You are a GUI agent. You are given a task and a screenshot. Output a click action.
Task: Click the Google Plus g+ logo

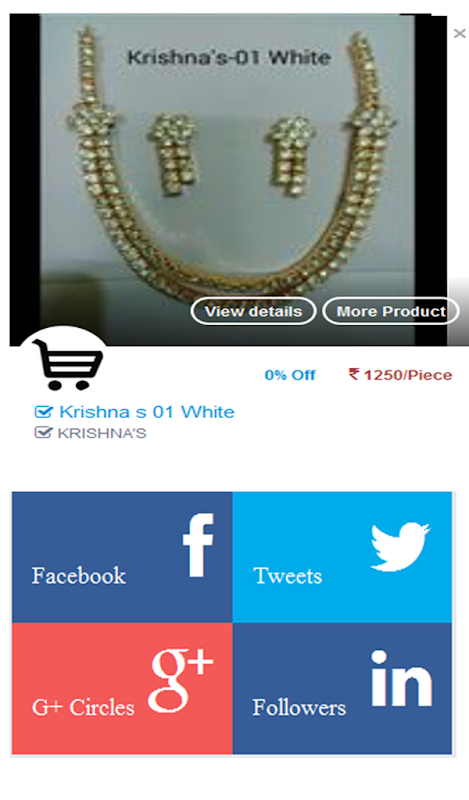pyautogui.click(x=181, y=681)
